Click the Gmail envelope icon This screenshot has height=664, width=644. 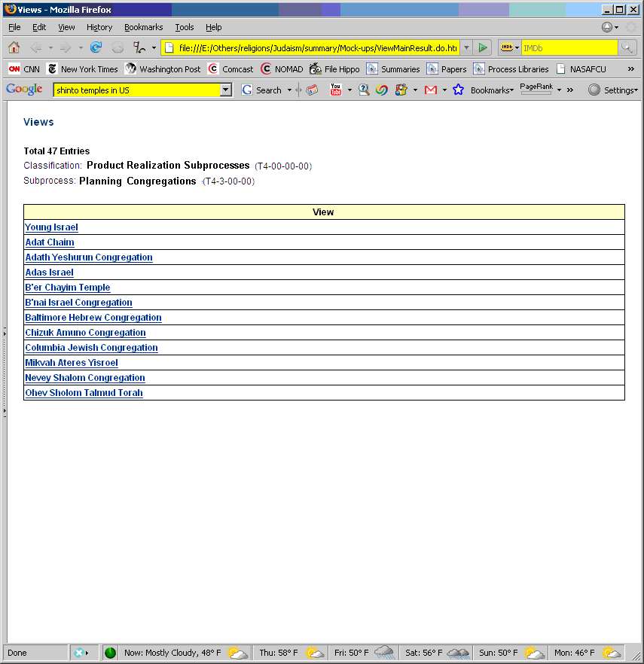pyautogui.click(x=431, y=90)
